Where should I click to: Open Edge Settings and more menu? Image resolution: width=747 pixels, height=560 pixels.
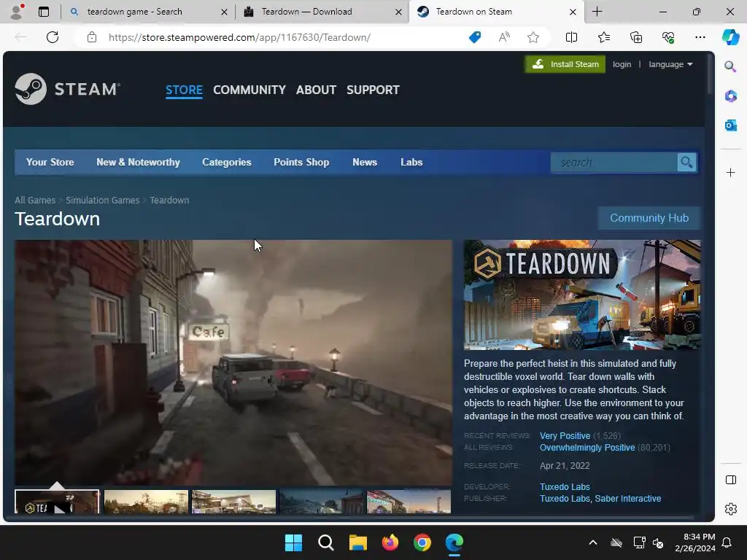700,37
